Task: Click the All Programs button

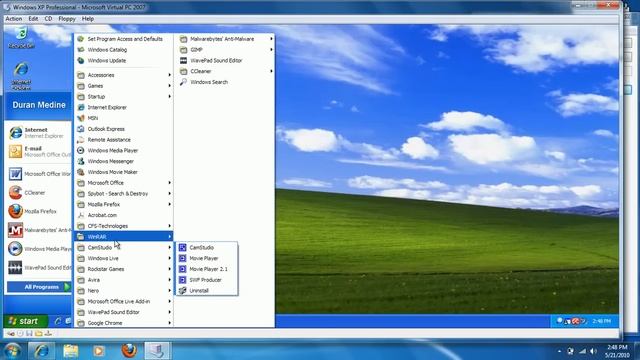Action: pyautogui.click(x=39, y=287)
